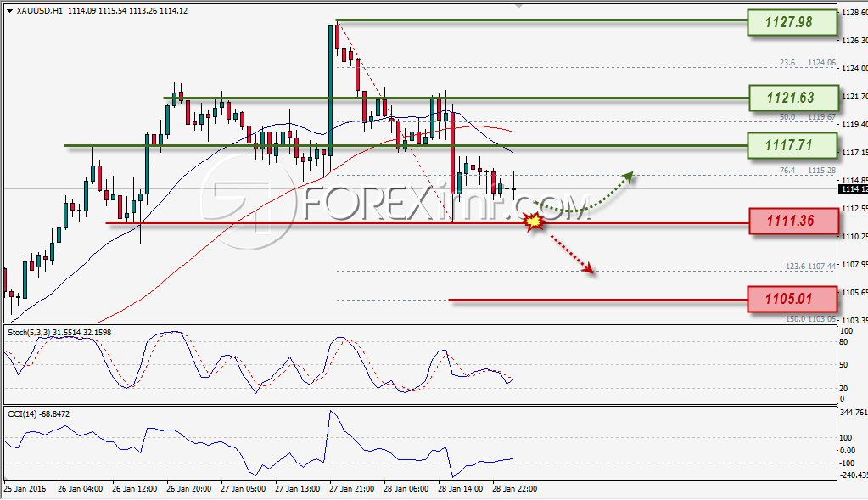868x500 pixels.
Task: Click time axis label 27 Jan 13:00
Action: (297, 489)
